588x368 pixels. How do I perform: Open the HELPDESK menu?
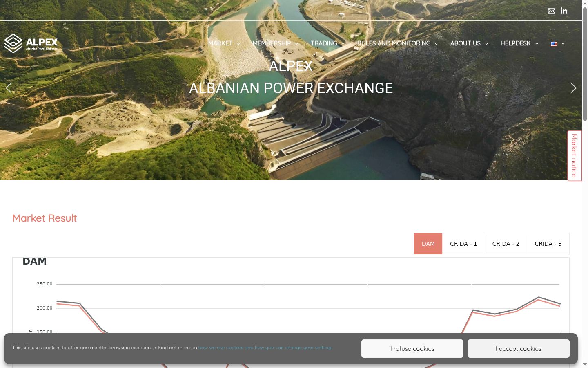coord(515,43)
